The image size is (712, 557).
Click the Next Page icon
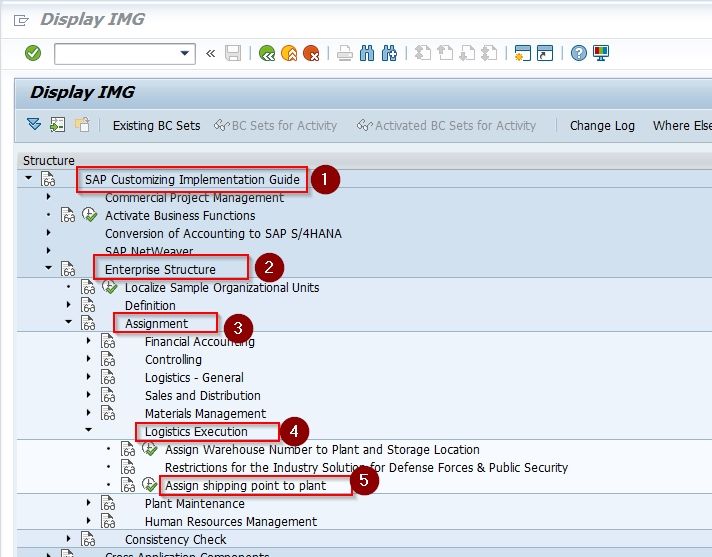(467, 54)
